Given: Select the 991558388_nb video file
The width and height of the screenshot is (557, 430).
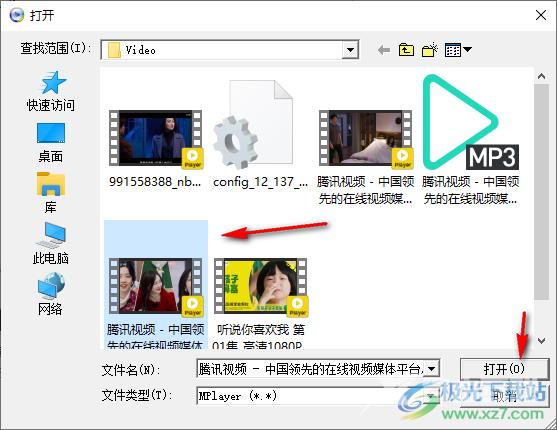Looking at the screenshot, I should (155, 149).
